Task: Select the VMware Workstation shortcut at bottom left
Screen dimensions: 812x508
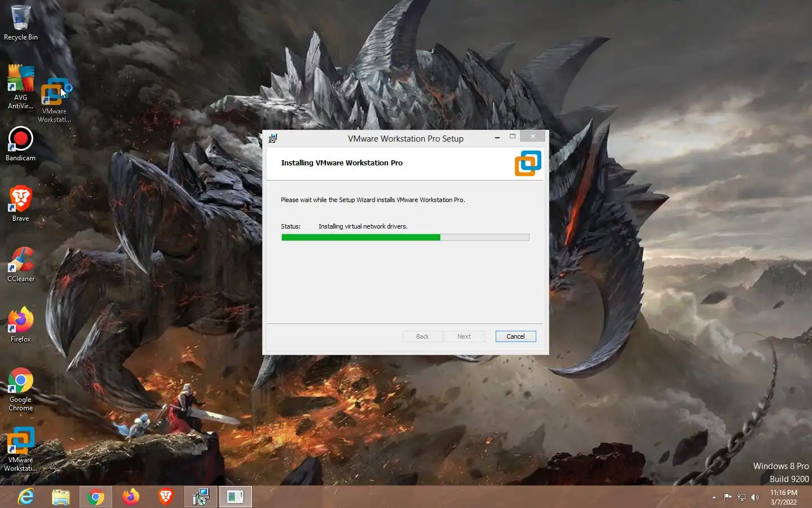Action: click(x=21, y=450)
